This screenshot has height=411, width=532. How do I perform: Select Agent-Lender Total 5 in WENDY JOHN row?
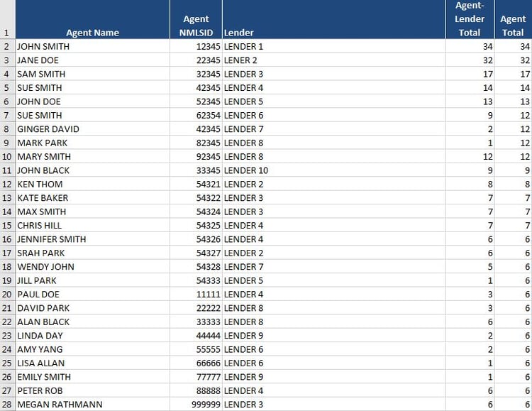[x=470, y=266]
